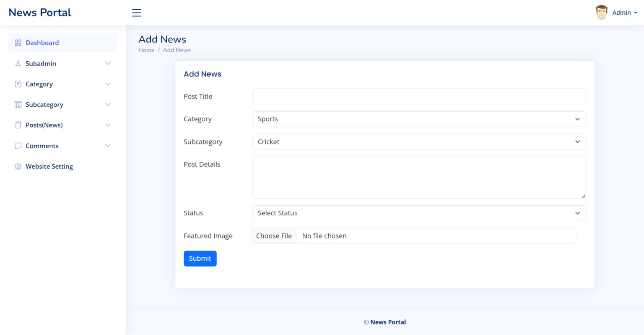Click the Admin avatar image
This screenshot has height=335, width=644.
click(601, 12)
